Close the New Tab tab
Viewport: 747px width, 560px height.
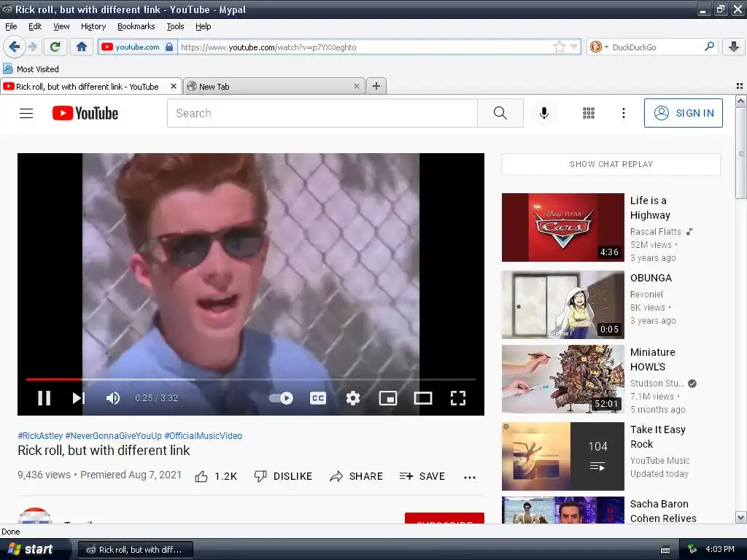tap(356, 86)
